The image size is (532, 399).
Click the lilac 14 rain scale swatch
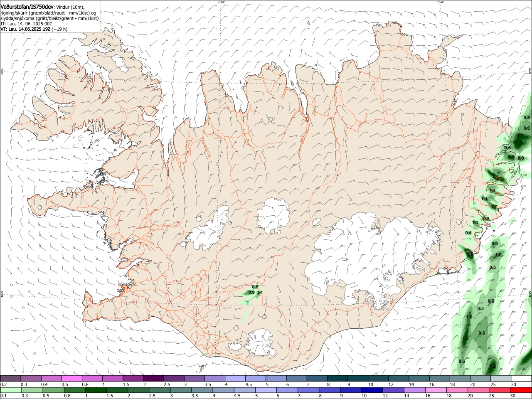tap(415, 390)
